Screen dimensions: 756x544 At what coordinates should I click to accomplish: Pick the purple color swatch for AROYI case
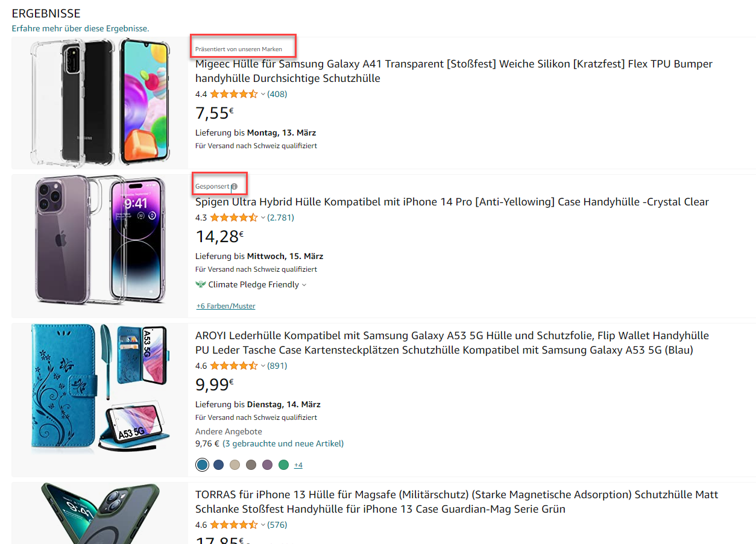[x=268, y=465]
